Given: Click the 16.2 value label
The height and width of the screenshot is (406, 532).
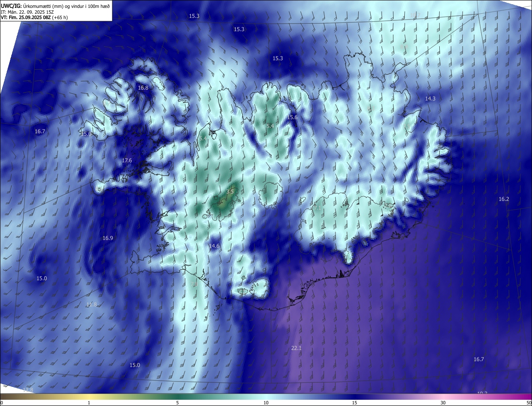Looking at the screenshot, I should click(x=504, y=199).
